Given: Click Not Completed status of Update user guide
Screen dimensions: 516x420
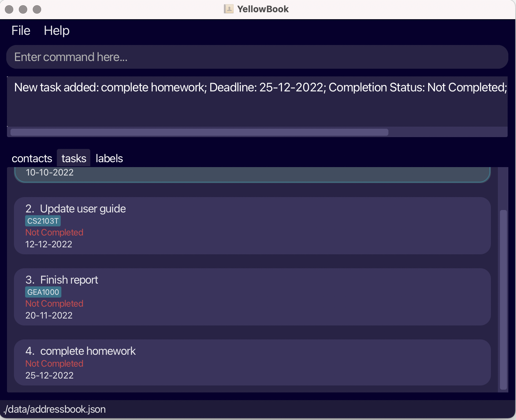Looking at the screenshot, I should click(54, 232).
